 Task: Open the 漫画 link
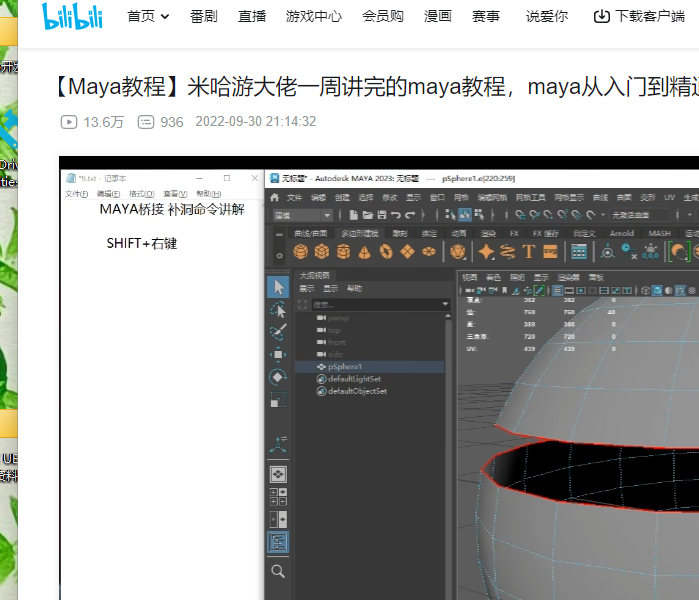point(438,16)
